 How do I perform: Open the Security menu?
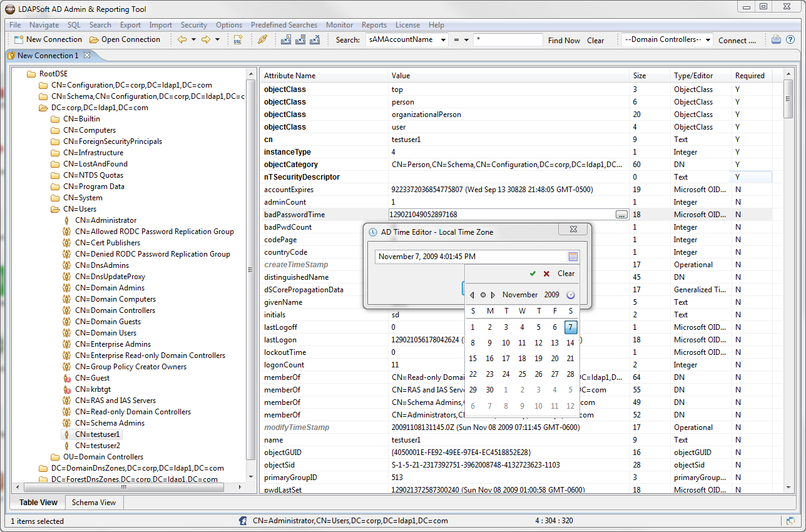(194, 25)
